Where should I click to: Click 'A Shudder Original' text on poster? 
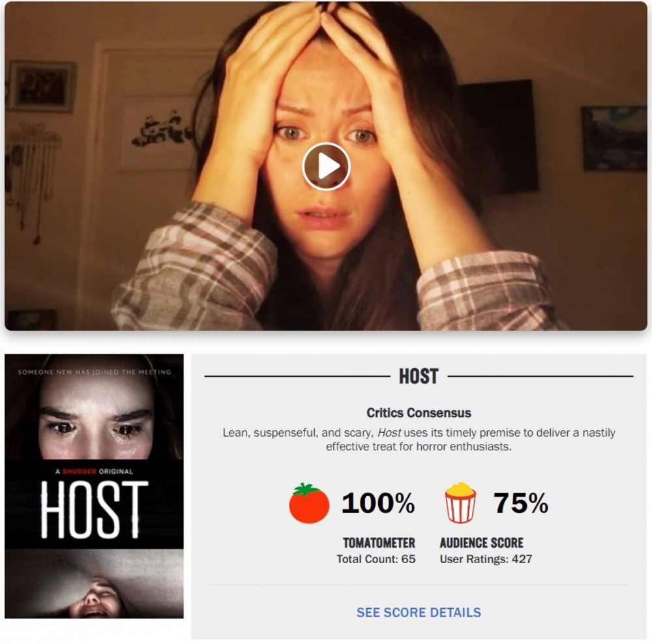(95, 471)
